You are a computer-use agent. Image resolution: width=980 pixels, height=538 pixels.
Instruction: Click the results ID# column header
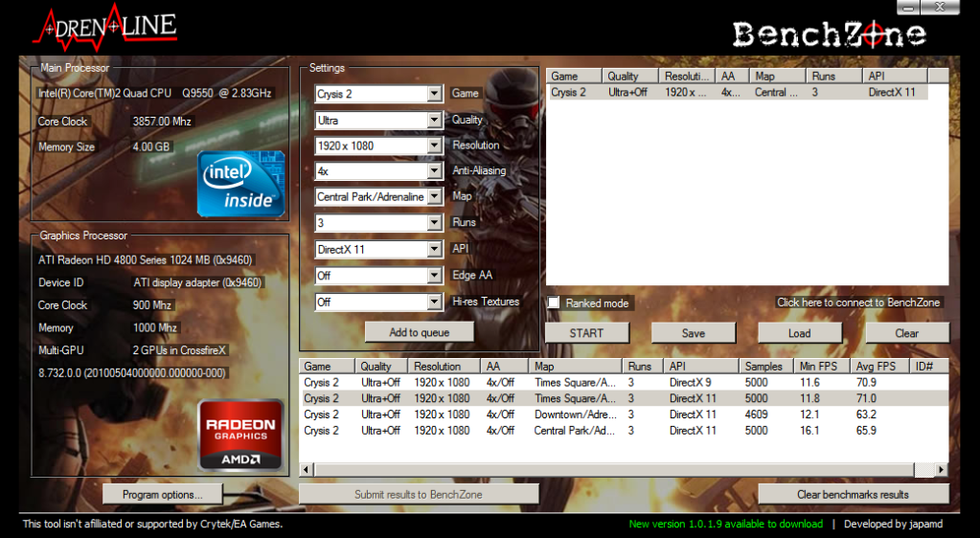(929, 366)
